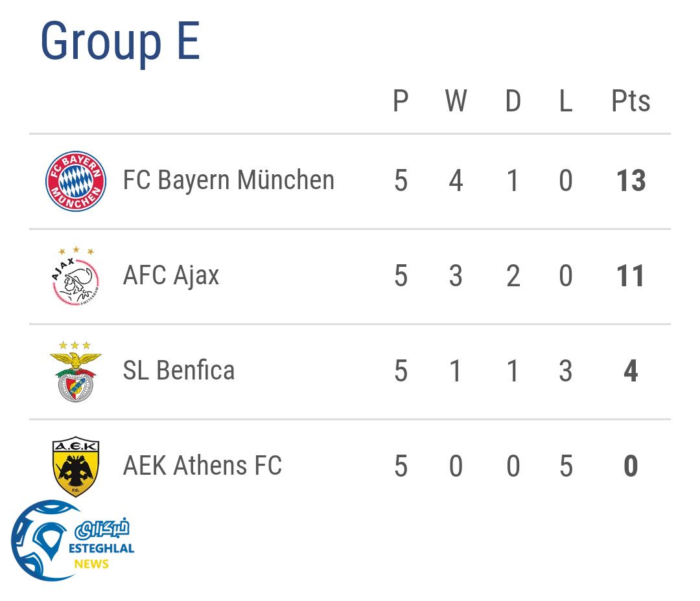Image resolution: width=700 pixels, height=601 pixels.
Task: Click the AFC Ajax club crest
Action: pyautogui.click(x=75, y=277)
